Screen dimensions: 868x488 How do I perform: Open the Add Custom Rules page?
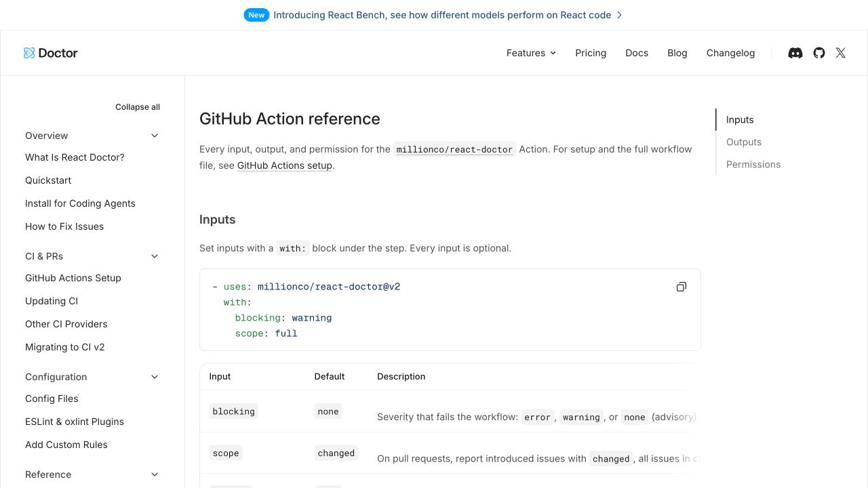point(66,445)
